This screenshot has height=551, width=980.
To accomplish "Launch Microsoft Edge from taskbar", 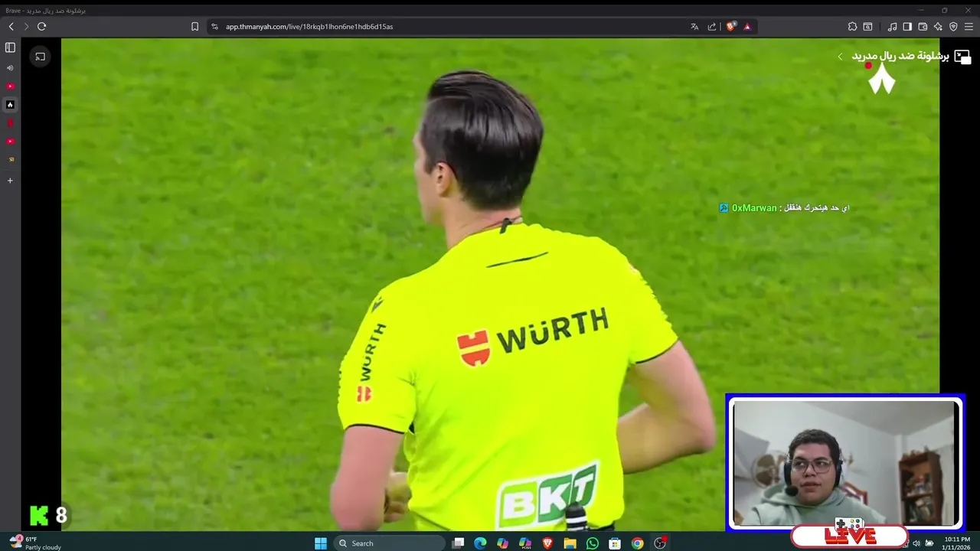I will [480, 543].
